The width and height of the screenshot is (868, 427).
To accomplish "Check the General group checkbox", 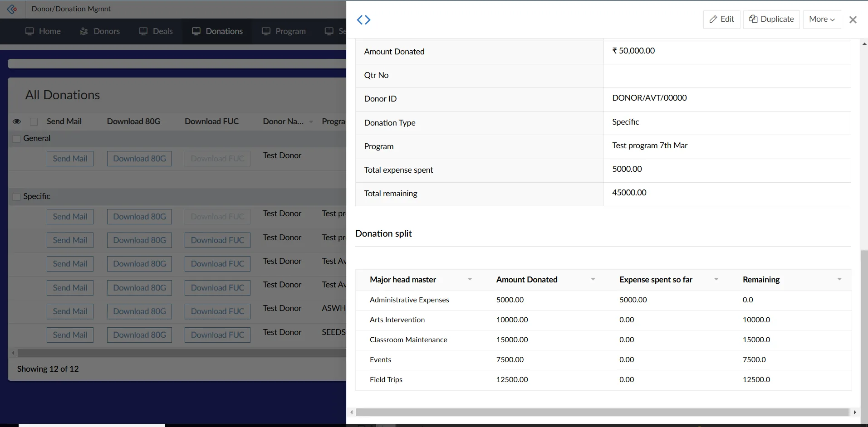I will pyautogui.click(x=16, y=139).
